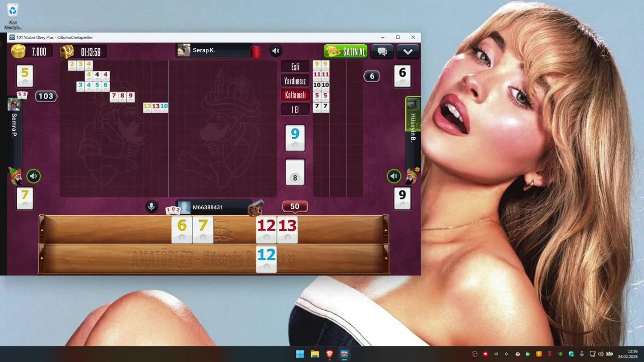Viewport: 644px width, 362px height.
Task: Select the 1 El option
Action: [295, 109]
